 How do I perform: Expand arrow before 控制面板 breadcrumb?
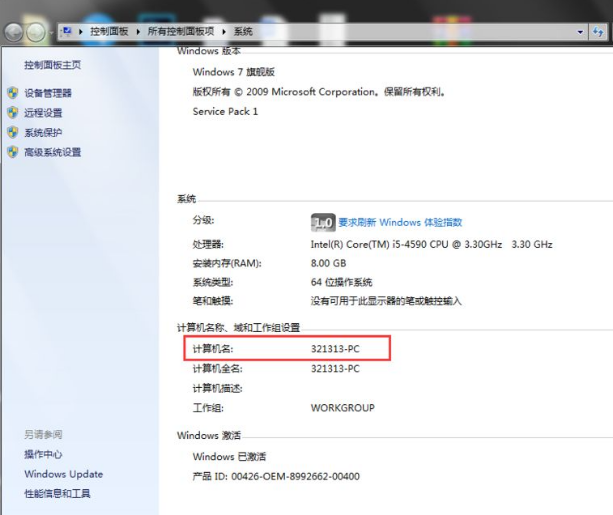(x=81, y=32)
